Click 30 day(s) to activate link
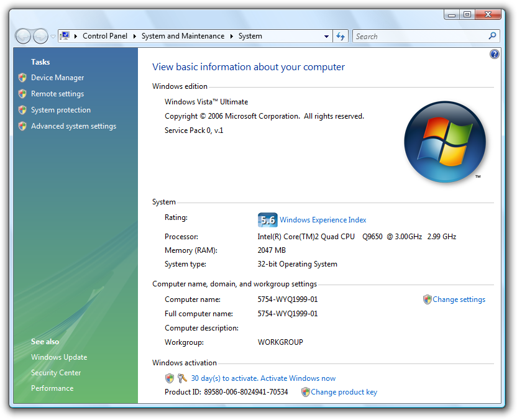This screenshot has width=517, height=420. pyautogui.click(x=263, y=378)
